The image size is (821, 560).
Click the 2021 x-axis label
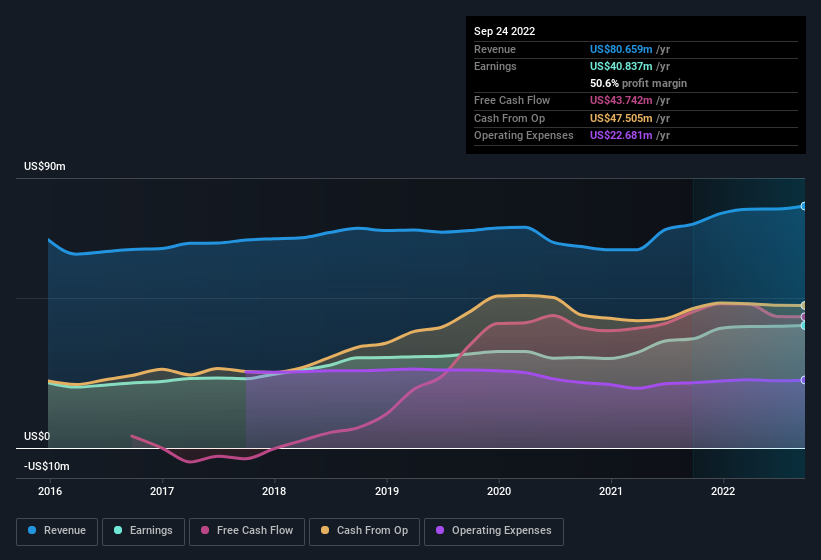(x=611, y=491)
